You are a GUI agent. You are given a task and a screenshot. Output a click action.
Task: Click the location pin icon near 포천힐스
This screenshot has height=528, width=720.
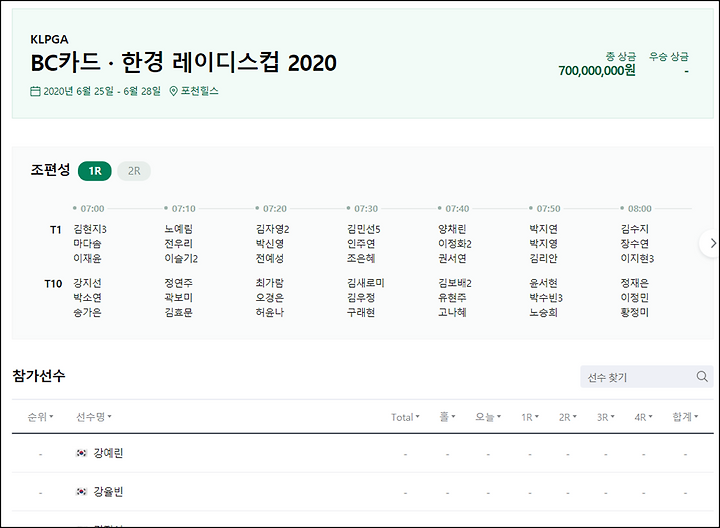coord(173,91)
